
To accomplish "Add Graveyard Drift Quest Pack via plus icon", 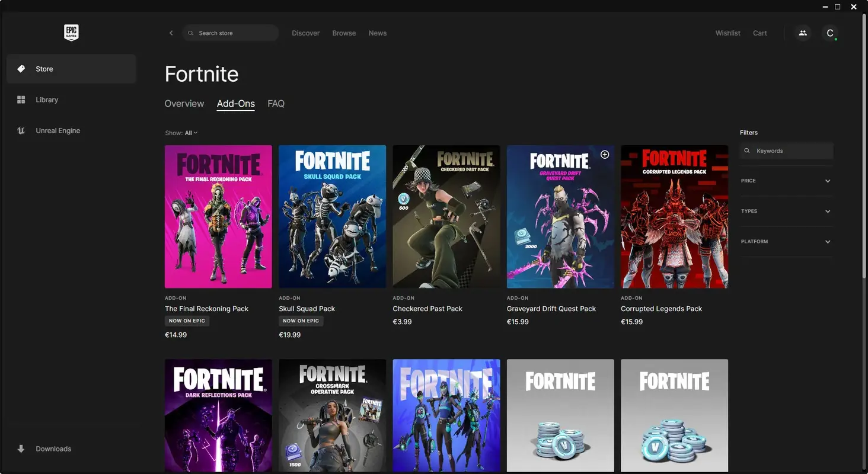I will tap(605, 154).
